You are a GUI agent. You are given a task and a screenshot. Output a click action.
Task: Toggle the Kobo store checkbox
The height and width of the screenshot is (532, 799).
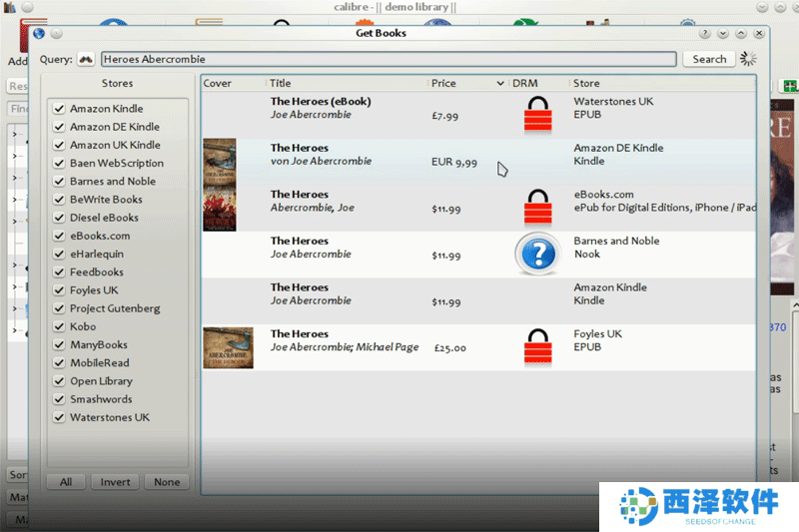pyautogui.click(x=59, y=326)
